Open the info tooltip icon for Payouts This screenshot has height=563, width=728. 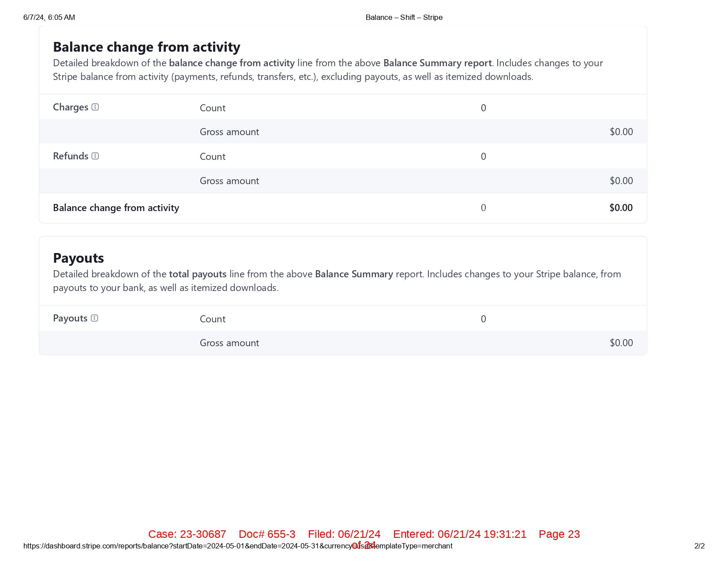(x=94, y=318)
